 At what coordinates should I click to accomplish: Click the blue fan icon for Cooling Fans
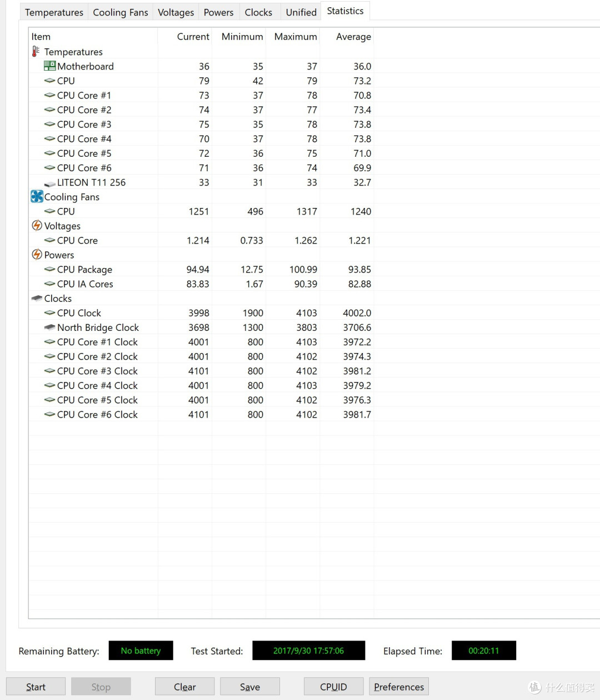pos(37,196)
